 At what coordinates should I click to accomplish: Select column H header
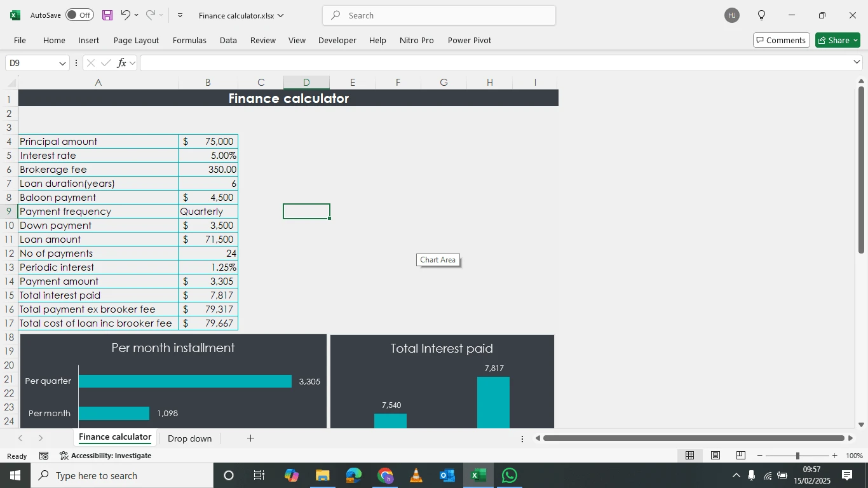tap(490, 82)
